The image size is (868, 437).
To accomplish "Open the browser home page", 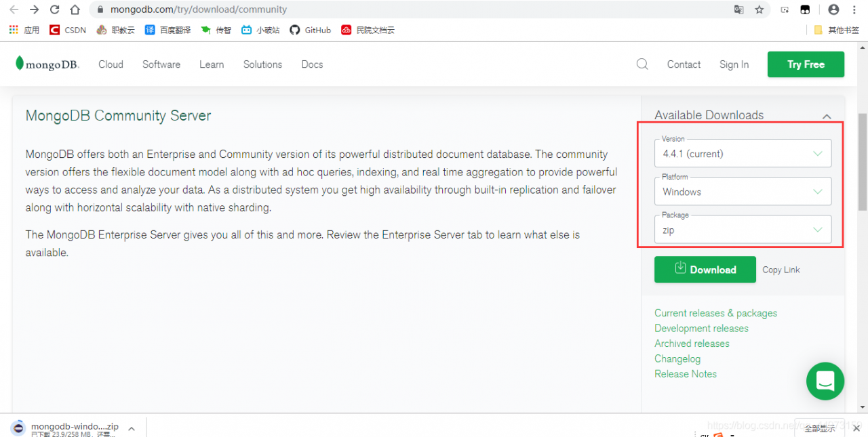I will (x=75, y=9).
